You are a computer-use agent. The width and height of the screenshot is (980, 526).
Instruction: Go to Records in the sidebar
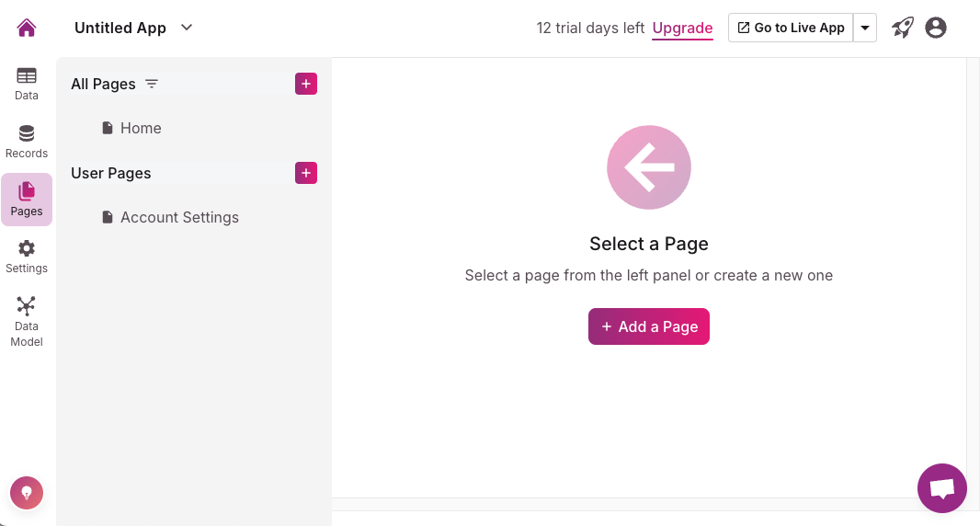click(x=27, y=141)
